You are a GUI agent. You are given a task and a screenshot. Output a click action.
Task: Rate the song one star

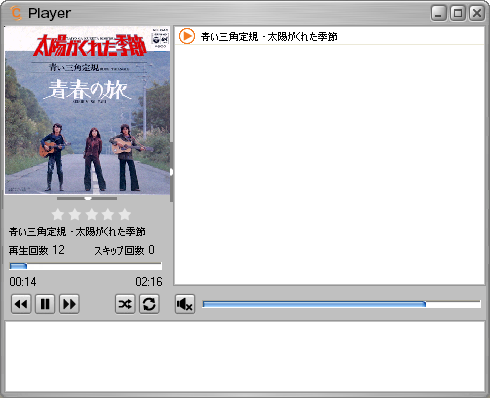point(58,214)
